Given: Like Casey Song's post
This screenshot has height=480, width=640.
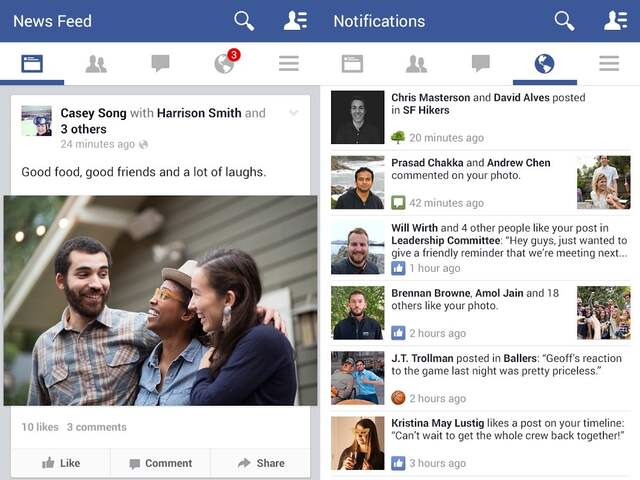Looking at the screenshot, I should (x=61, y=463).
